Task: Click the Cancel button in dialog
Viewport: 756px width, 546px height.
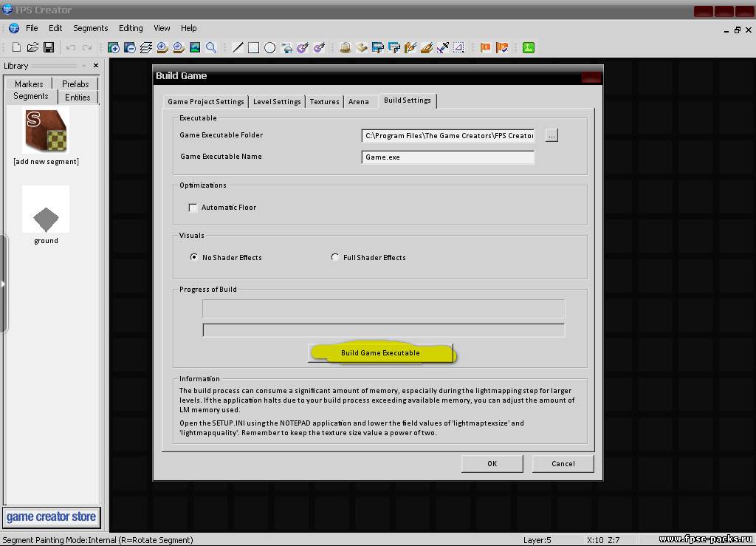Action: coord(563,463)
